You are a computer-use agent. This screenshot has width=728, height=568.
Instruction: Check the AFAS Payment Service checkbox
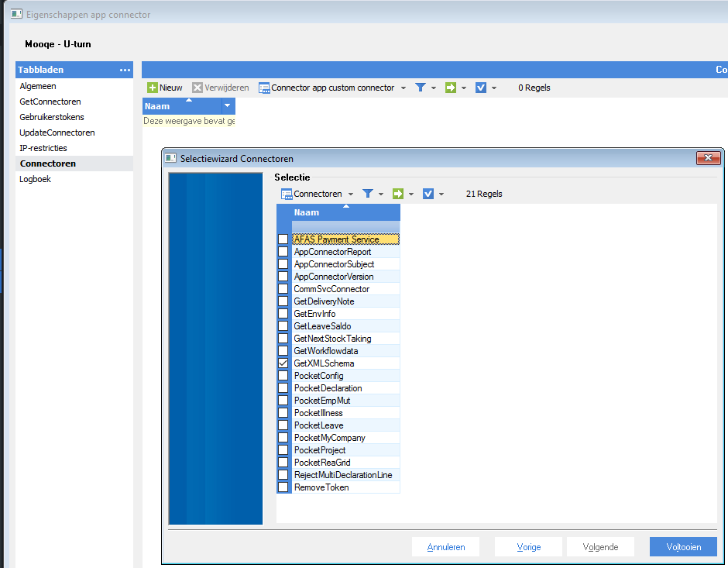(283, 239)
